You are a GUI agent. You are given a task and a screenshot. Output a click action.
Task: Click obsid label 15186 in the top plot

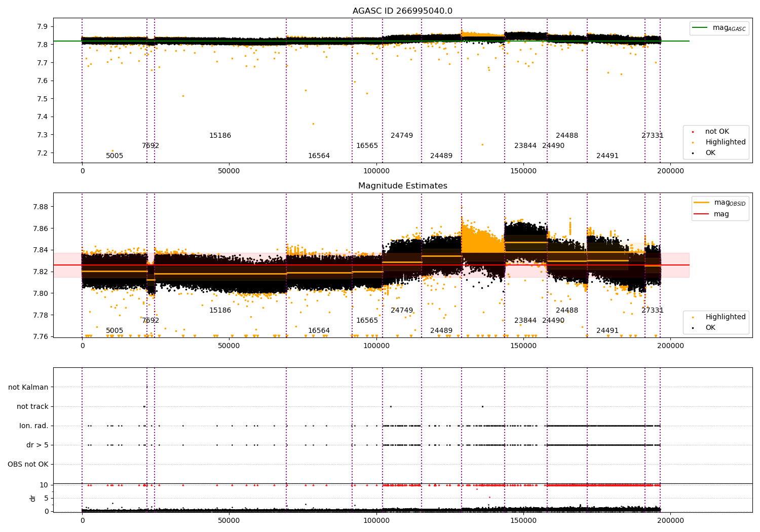pos(220,136)
